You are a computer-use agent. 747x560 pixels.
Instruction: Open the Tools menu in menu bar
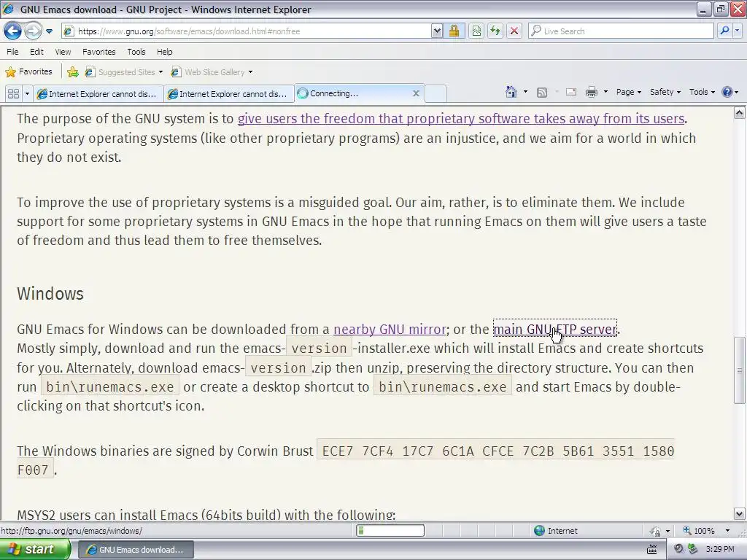[136, 52]
